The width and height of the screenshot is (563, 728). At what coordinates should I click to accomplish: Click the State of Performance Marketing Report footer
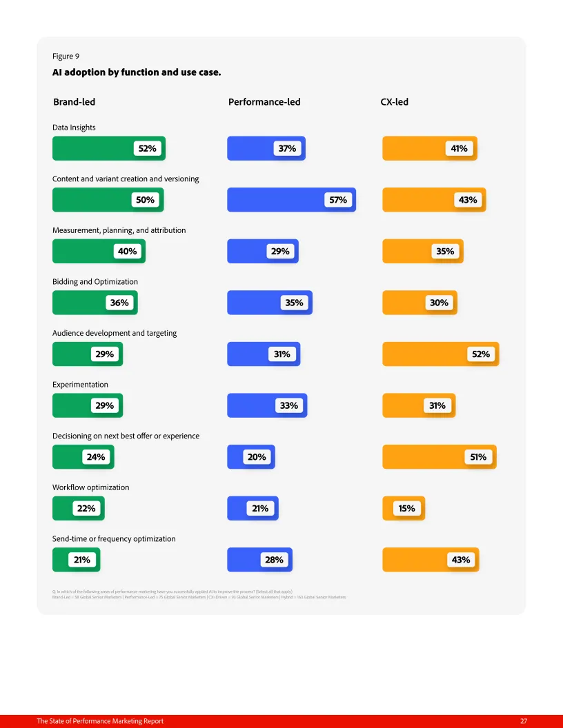(x=100, y=721)
